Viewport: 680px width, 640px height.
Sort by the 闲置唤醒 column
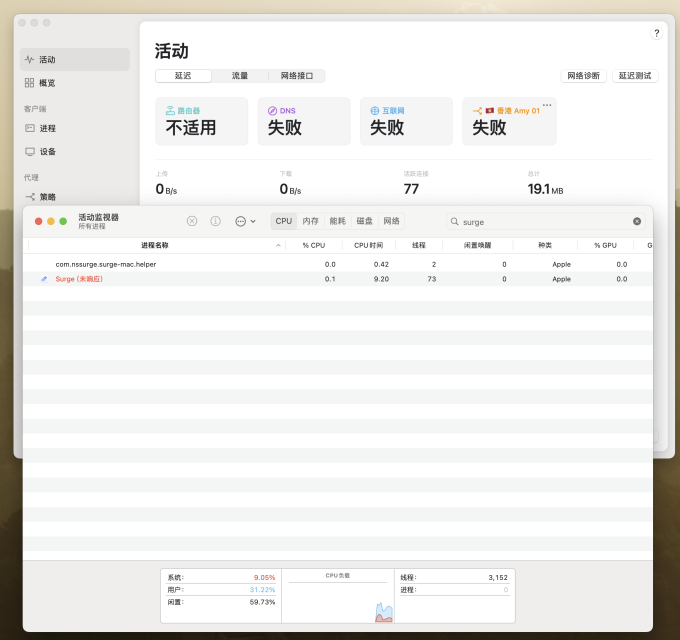pos(477,245)
